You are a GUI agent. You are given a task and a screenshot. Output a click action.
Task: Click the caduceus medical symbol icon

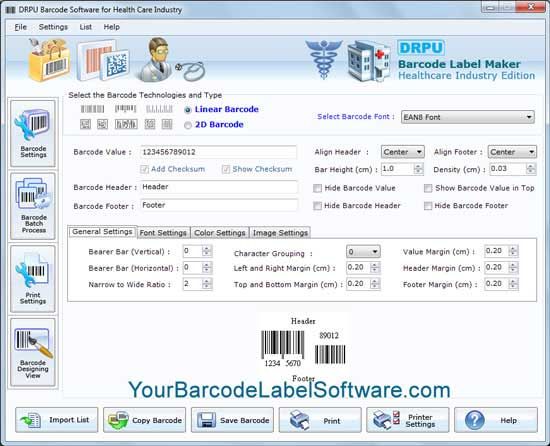323,59
